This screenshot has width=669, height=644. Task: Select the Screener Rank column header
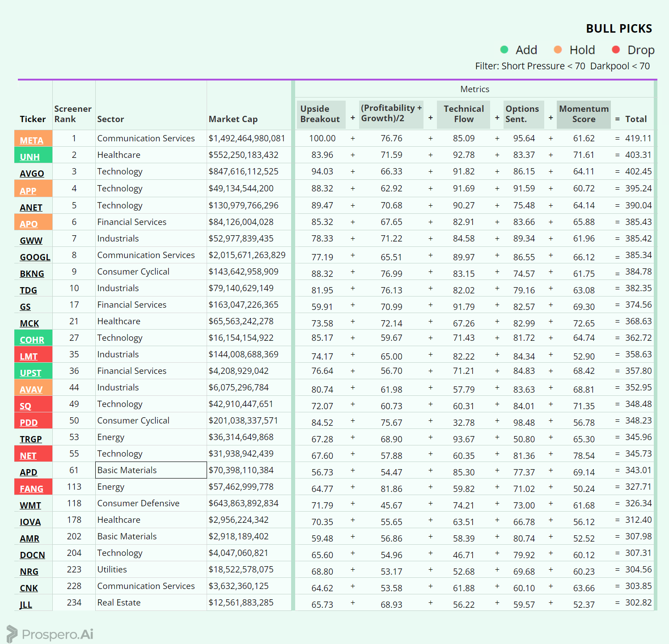(73, 114)
